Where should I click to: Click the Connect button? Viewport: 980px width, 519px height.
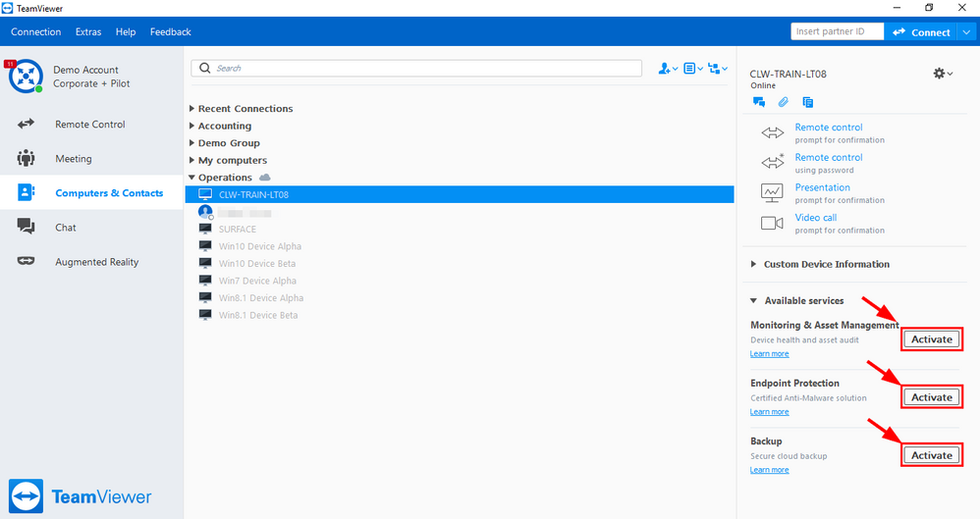[x=921, y=31]
